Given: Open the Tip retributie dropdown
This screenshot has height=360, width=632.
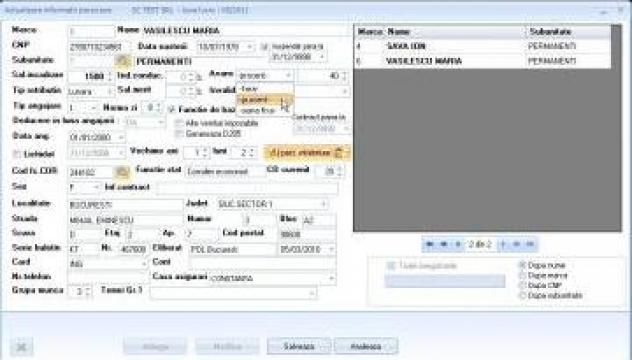Looking at the screenshot, I should click(109, 92).
